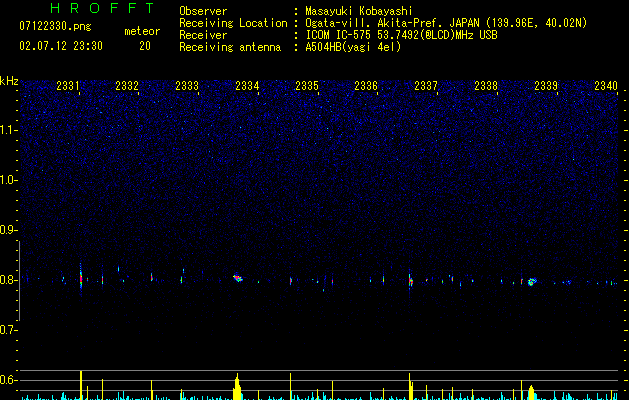Click the kHz axis unit label
The image size is (629, 400).
coord(9,81)
